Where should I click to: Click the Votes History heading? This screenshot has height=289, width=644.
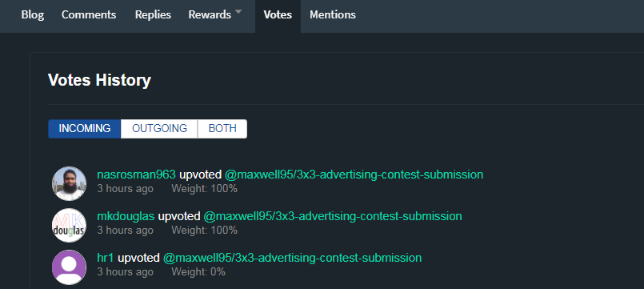tap(99, 80)
